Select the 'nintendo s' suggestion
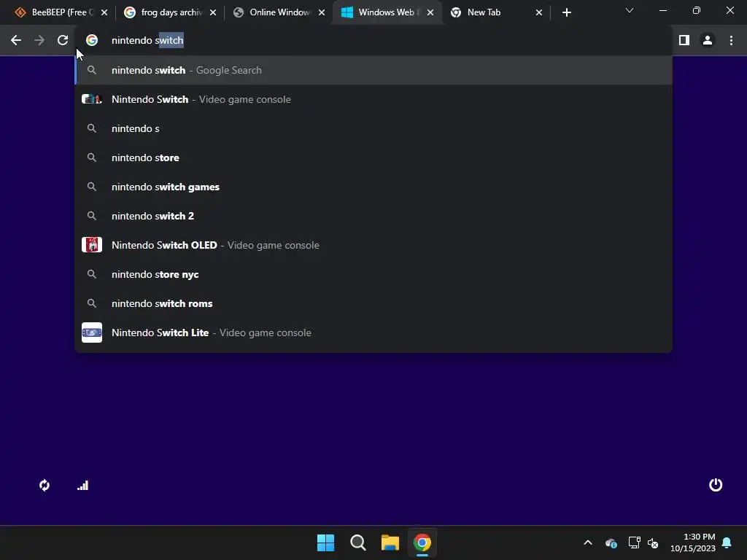 373,128
